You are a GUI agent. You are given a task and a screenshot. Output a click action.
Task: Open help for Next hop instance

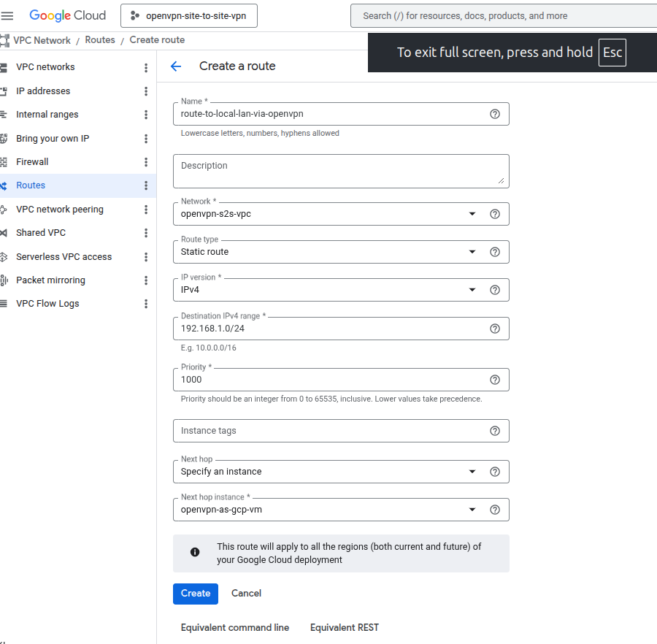[x=495, y=510]
